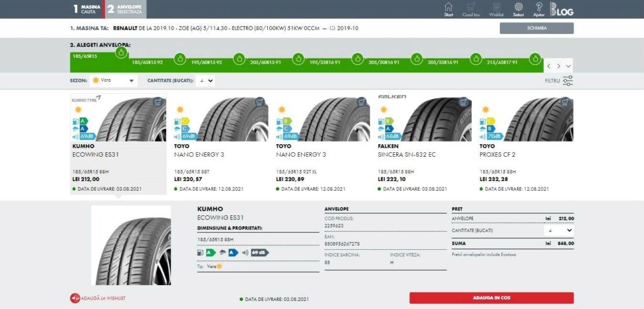Click the EAN 8808956267278 value

pos(341,244)
